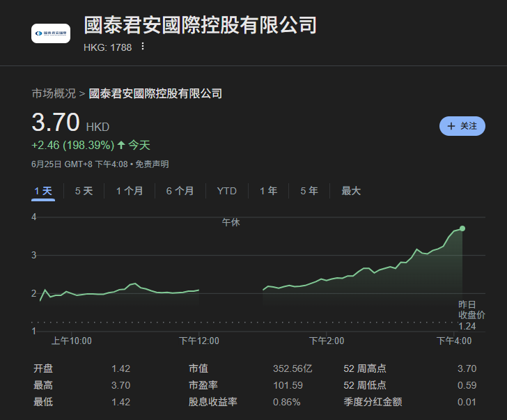Switch to the 5 天 chart tab
Screen dimensions: 507x420
(x=84, y=191)
